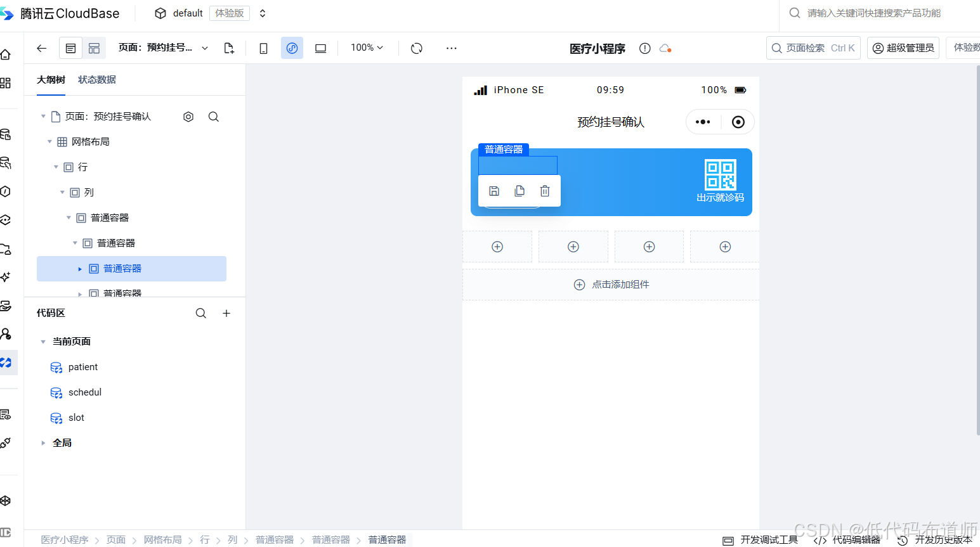Select the 大纲树 tab
The height and width of the screenshot is (547, 980).
pyautogui.click(x=51, y=80)
